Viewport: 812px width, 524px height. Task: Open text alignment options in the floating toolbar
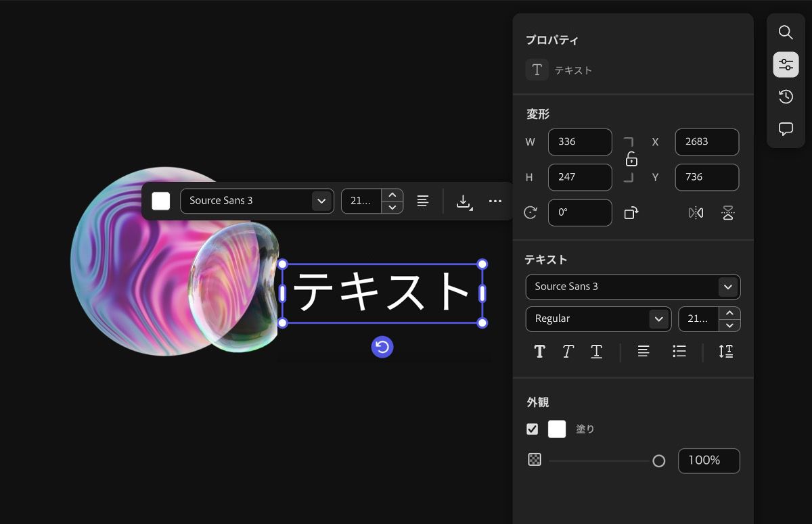(x=422, y=200)
